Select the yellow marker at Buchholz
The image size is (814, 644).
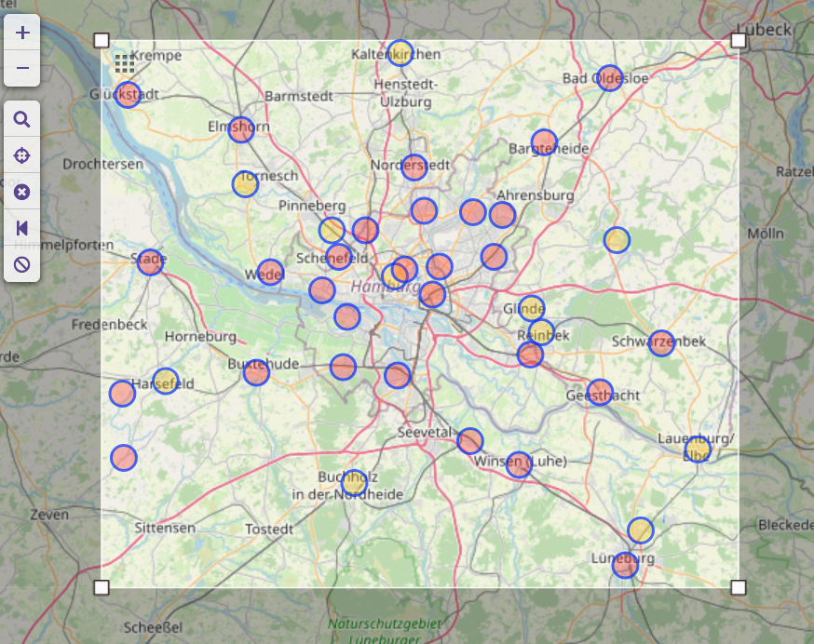click(354, 482)
